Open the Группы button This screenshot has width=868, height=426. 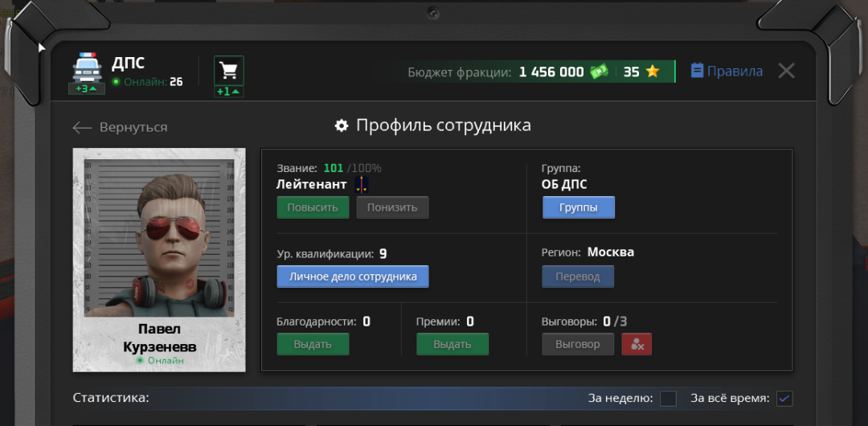click(579, 207)
